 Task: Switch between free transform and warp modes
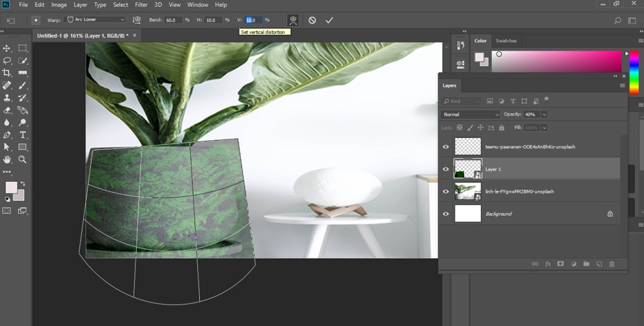tap(293, 20)
